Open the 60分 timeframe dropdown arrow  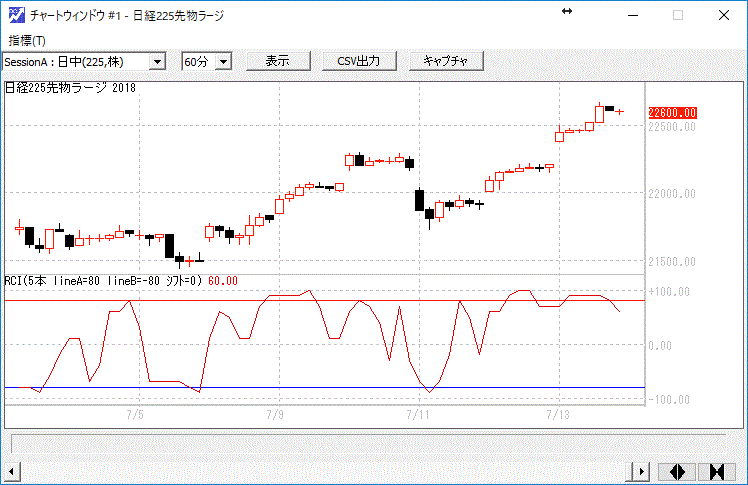tap(223, 62)
